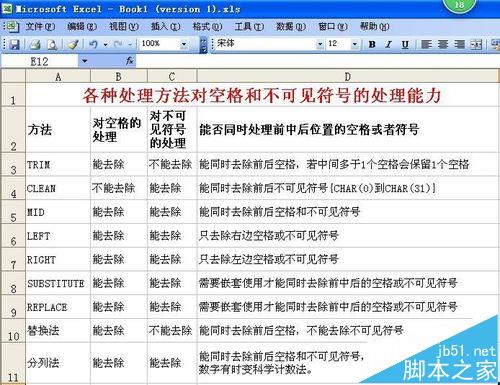Select the red title cell in row 1
The width and height of the screenshot is (500, 385).
click(x=262, y=95)
